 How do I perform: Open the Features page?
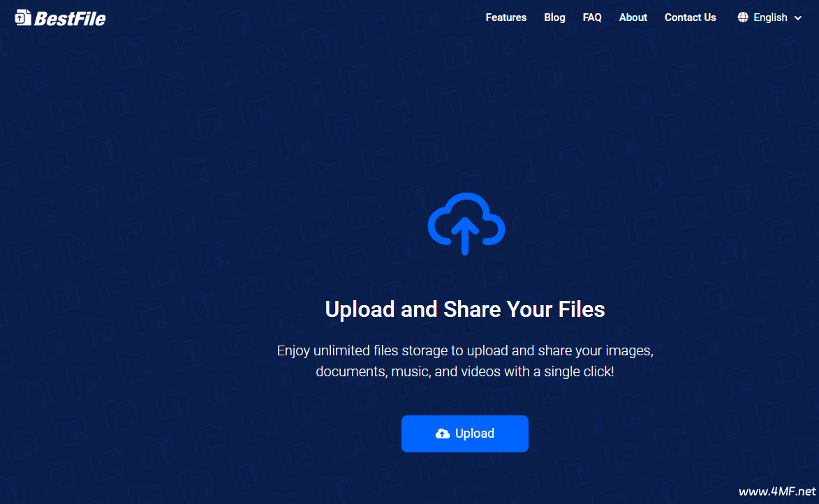506,17
